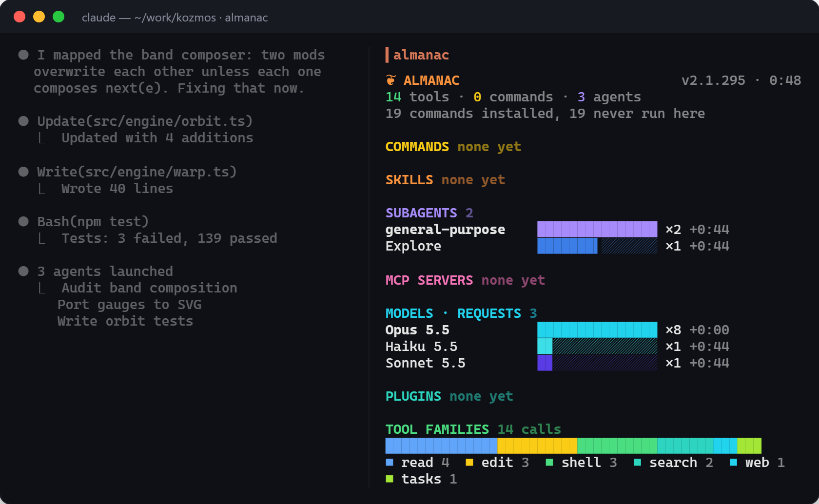Click the 'tasks 1' legend label

[x=429, y=479]
